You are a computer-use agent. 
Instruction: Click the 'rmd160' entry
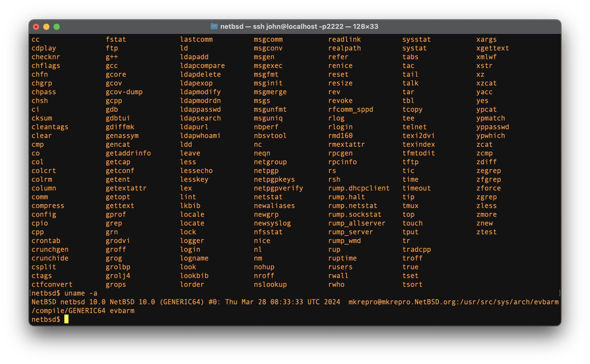(x=341, y=136)
